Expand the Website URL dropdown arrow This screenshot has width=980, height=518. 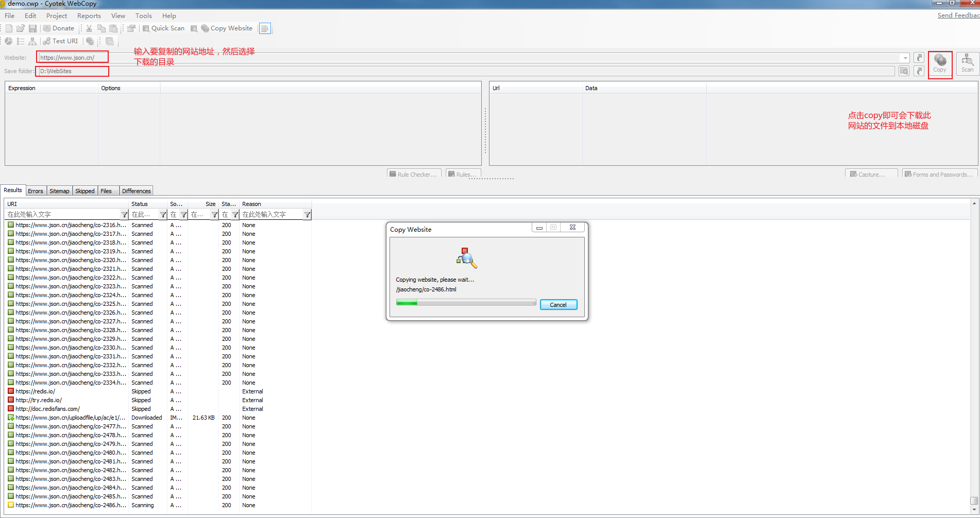coord(905,58)
